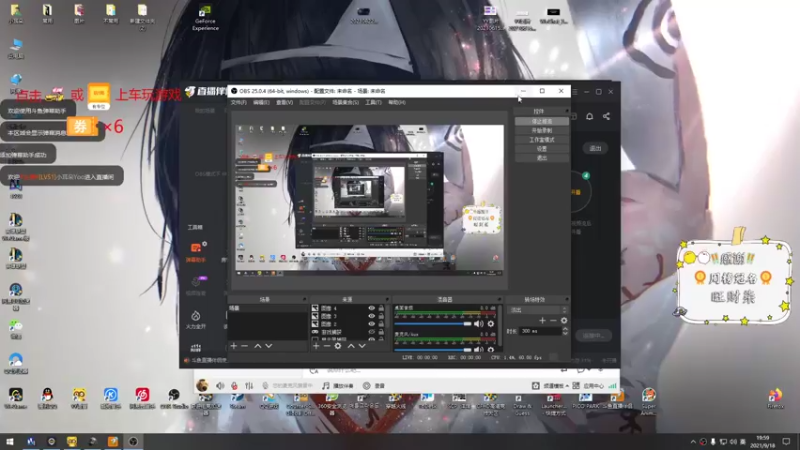Open source properties gear icon
The height and width of the screenshot is (450, 800).
pyautogui.click(x=338, y=346)
